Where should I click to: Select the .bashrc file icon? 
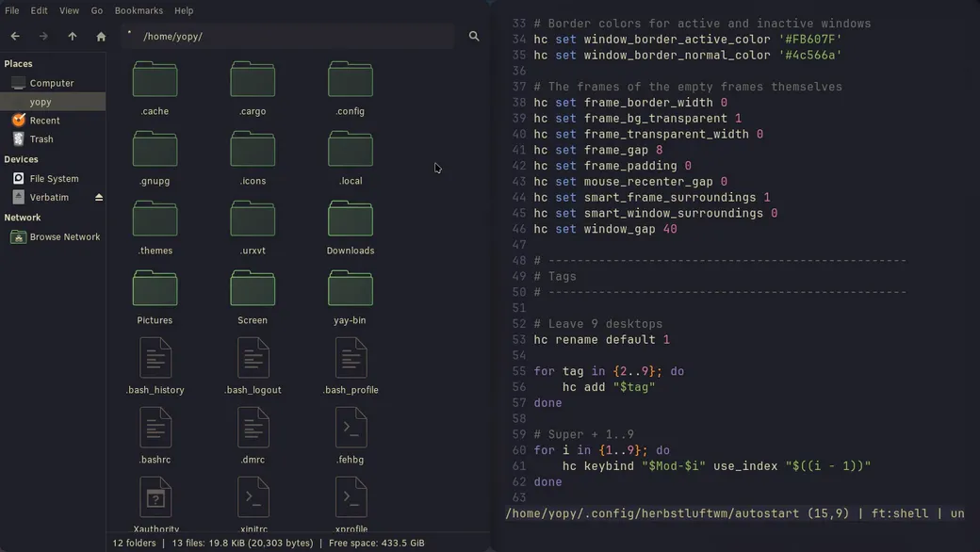point(155,428)
